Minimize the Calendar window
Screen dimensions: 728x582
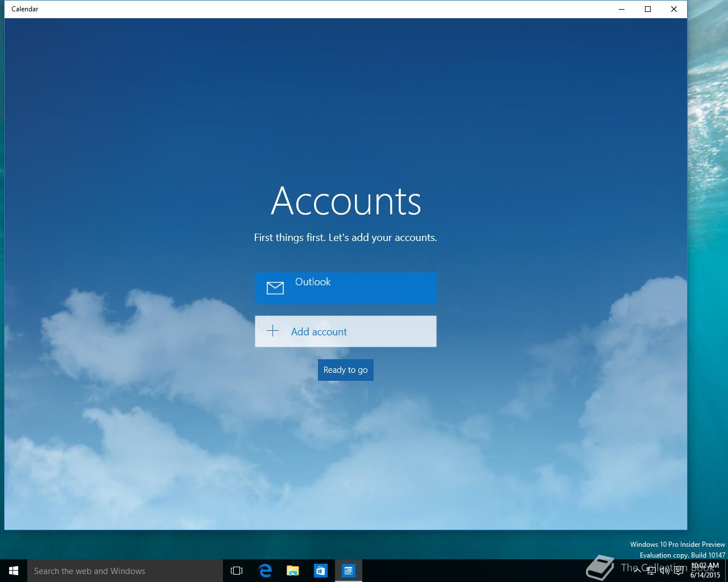622,9
